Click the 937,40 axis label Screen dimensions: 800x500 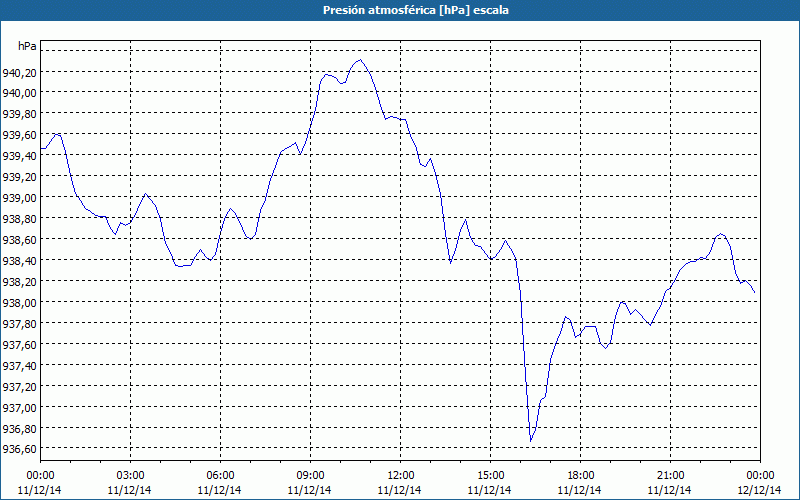[x=19, y=366]
